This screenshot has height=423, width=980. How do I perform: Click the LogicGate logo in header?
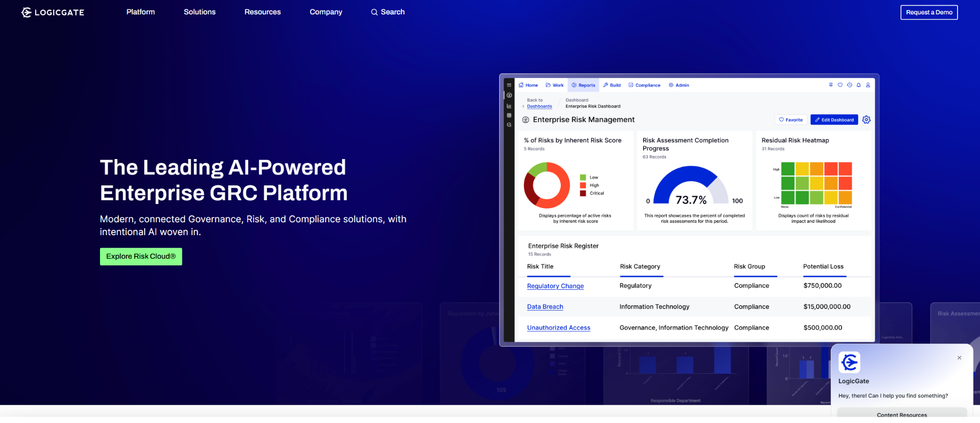pyautogui.click(x=53, y=12)
